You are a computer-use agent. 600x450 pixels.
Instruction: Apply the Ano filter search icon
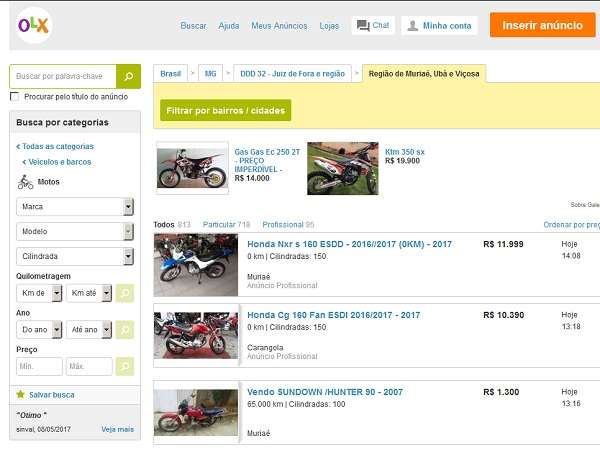[125, 329]
